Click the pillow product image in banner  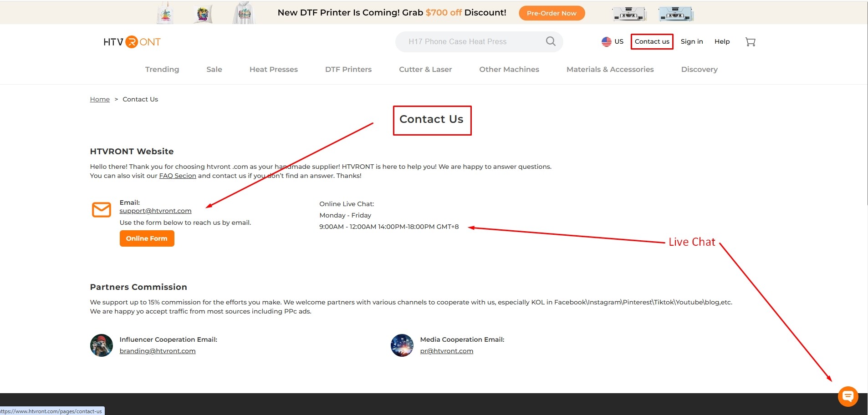[203, 13]
